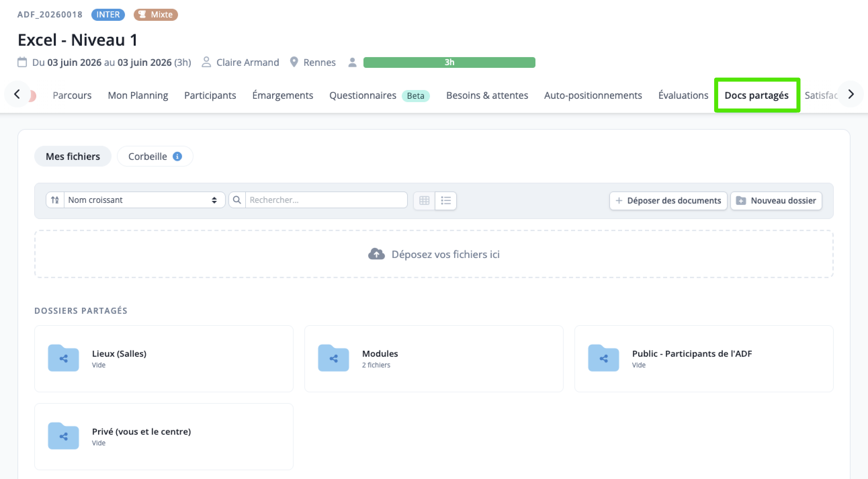Click the Lieux (Salles) folder name
The height and width of the screenshot is (479, 868).
tap(119, 353)
